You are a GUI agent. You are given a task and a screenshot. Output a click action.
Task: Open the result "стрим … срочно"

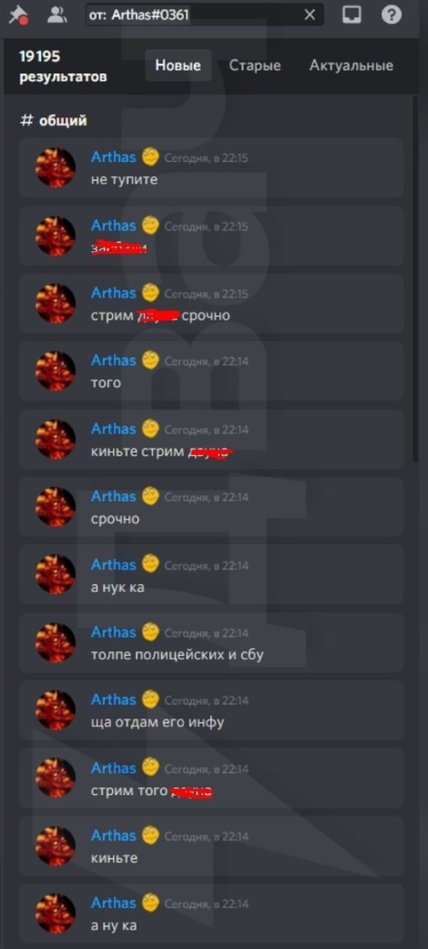211,304
